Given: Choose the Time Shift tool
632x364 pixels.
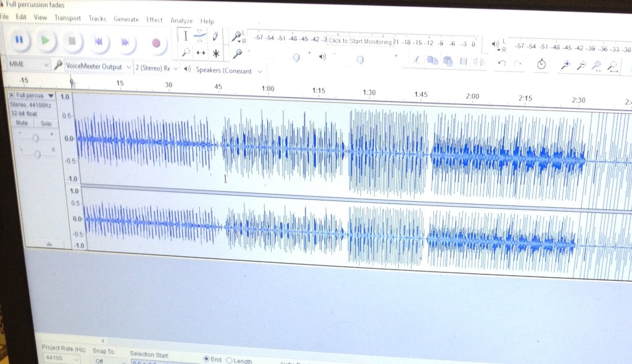Looking at the screenshot, I should pyautogui.click(x=200, y=54).
